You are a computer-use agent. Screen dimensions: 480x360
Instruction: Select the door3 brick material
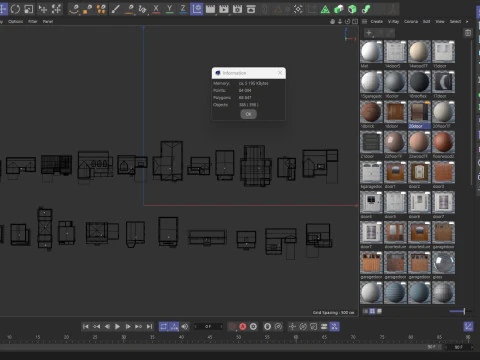click(443, 172)
